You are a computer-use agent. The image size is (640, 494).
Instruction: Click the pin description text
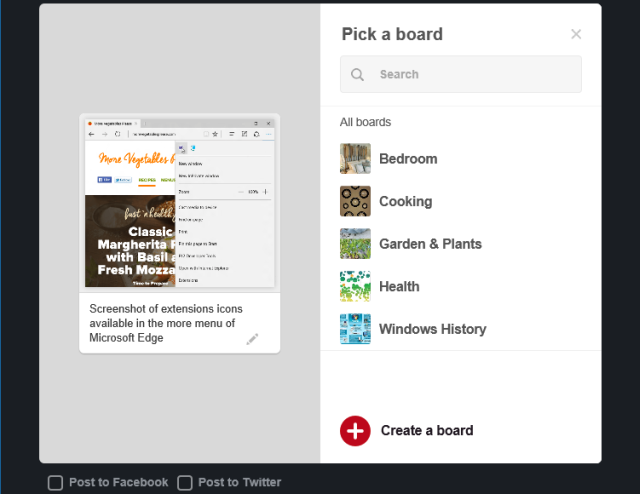pos(166,323)
